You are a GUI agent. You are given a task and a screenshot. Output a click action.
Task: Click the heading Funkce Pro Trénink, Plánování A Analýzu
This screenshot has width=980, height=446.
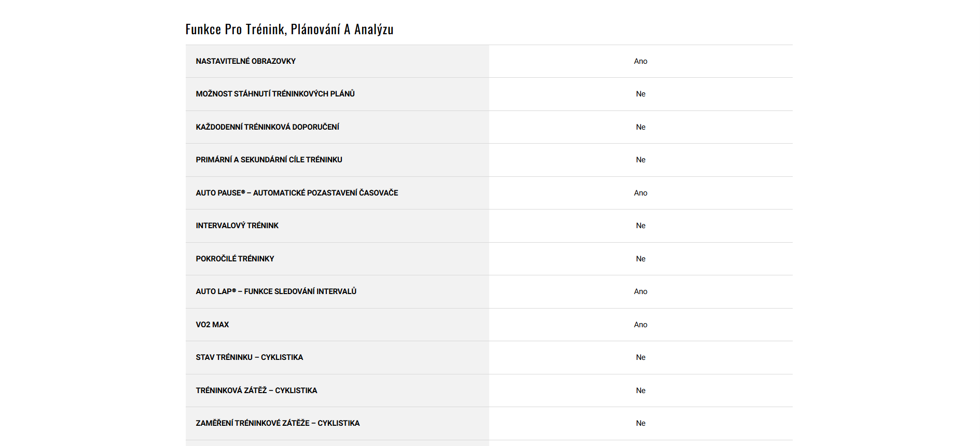pos(289,30)
